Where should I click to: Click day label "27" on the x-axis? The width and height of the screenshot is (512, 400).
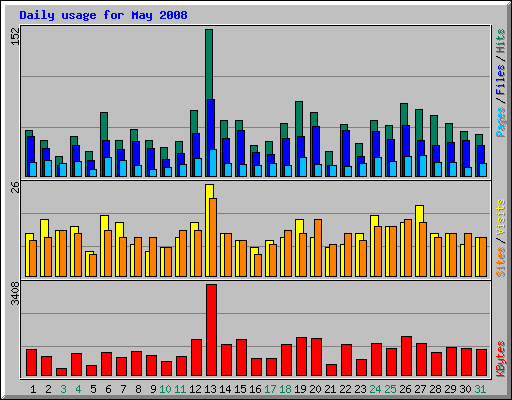[x=420, y=389]
